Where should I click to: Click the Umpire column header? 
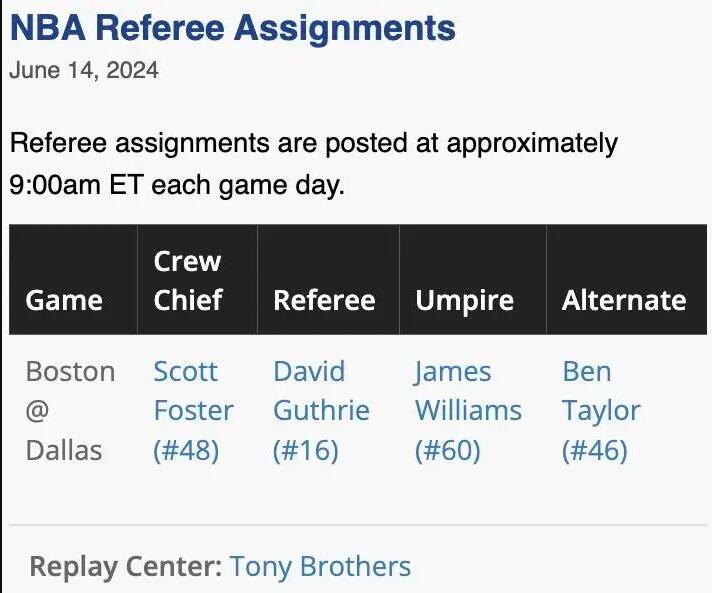click(x=464, y=300)
